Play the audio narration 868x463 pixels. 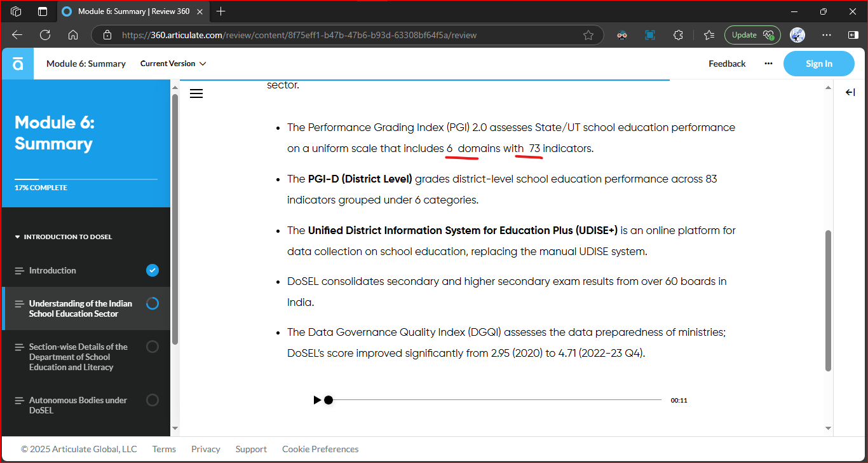pos(317,400)
